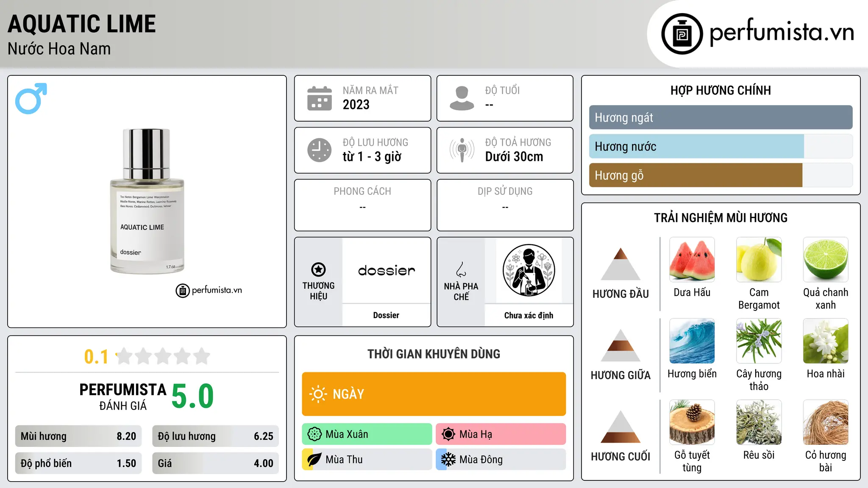Click the star badge icon above Thương hiệu

point(318,269)
